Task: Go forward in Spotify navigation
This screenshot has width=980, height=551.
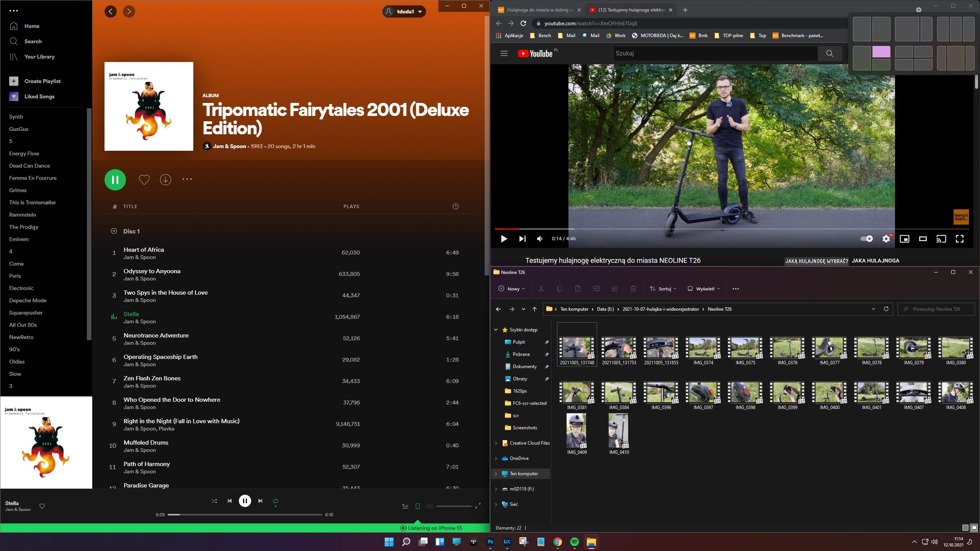Action: [129, 11]
